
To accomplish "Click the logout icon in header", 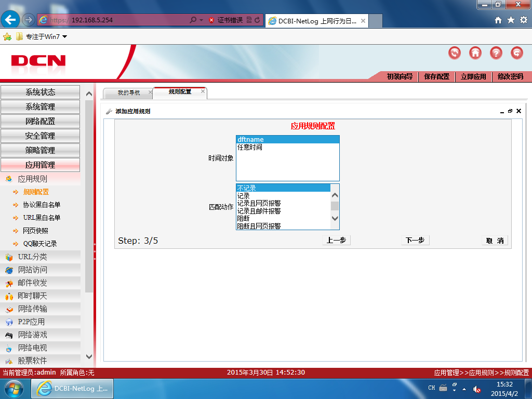I will 517,53.
